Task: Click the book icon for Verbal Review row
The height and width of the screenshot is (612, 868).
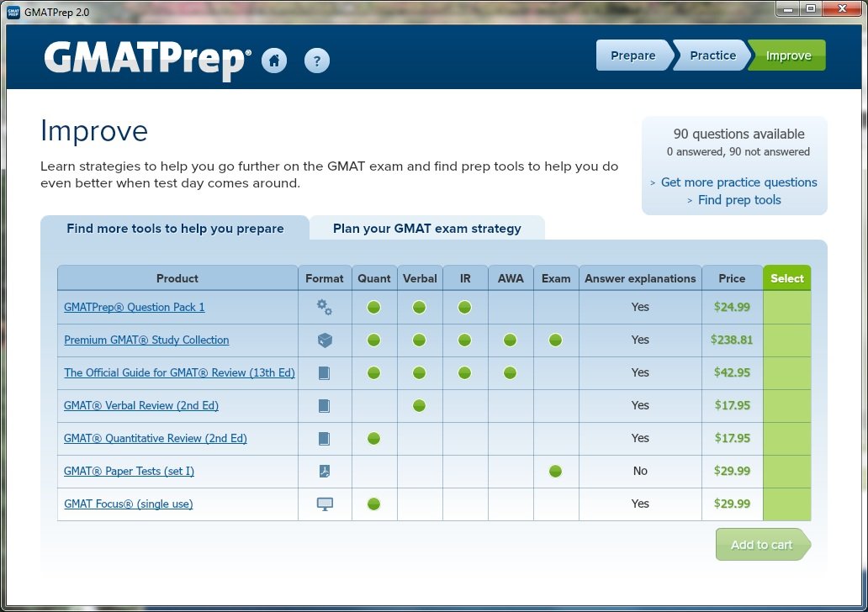Action: click(x=325, y=406)
